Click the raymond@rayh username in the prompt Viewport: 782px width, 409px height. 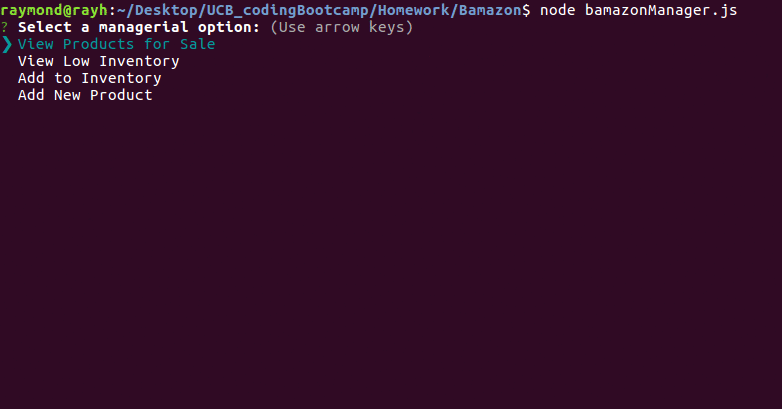(54, 10)
